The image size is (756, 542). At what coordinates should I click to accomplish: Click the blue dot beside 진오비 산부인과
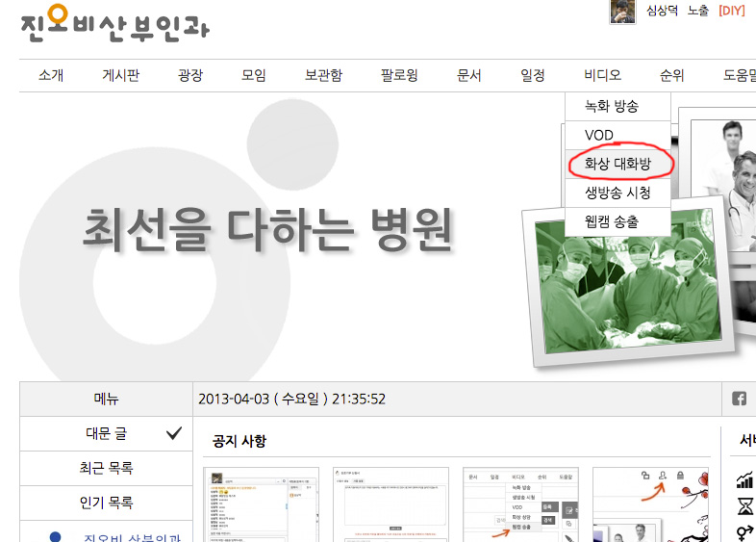point(55,536)
